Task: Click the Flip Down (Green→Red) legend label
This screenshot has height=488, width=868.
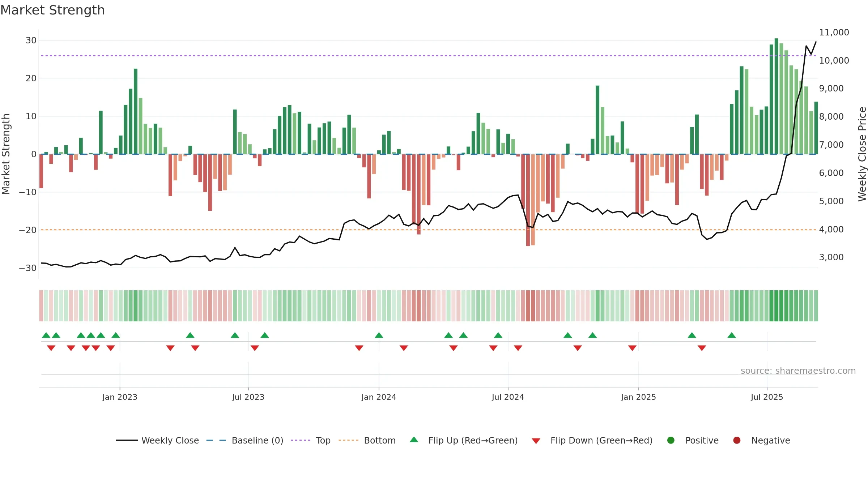Action: point(601,441)
